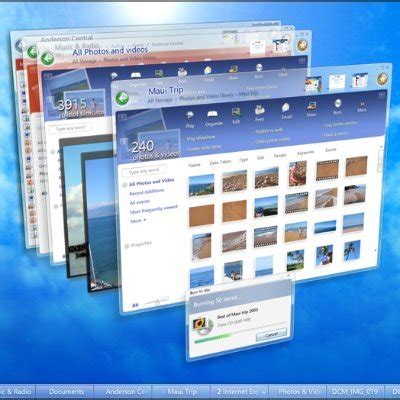
Task: Expand the More dropdown in the sidebar
Action: click(138, 221)
